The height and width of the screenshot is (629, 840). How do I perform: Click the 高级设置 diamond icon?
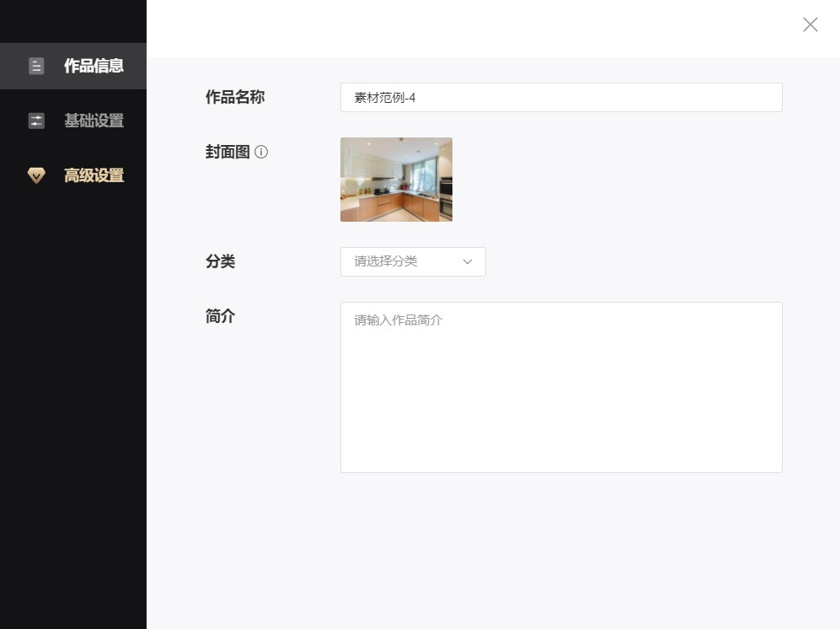point(36,175)
